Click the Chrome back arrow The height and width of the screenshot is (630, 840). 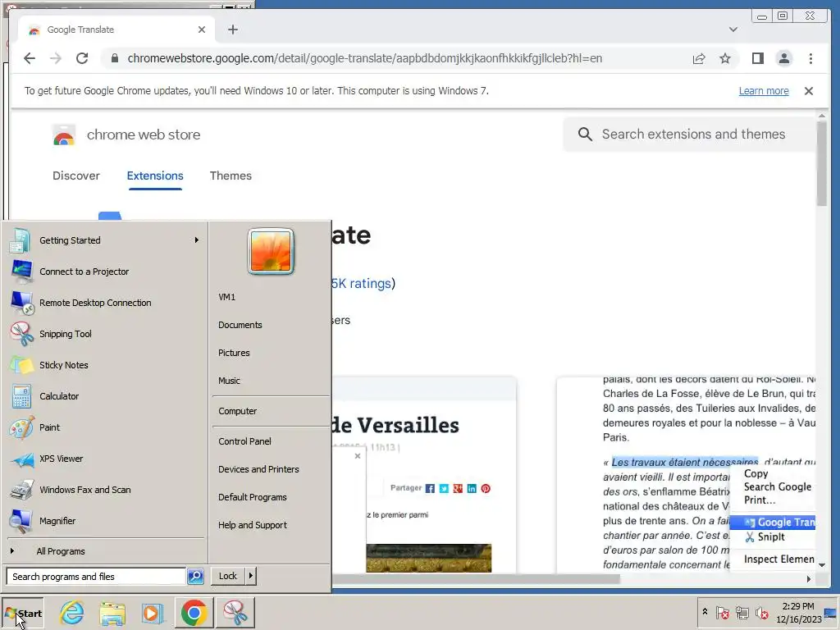(x=30, y=58)
